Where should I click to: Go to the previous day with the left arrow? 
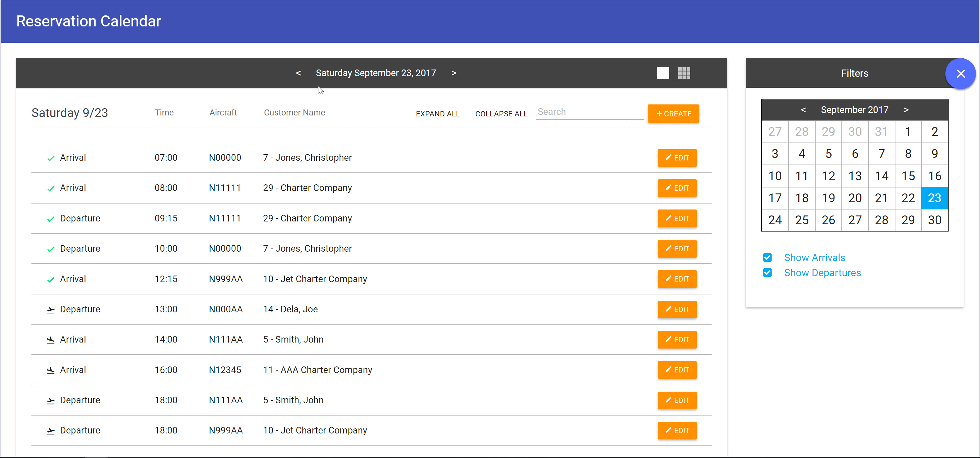click(x=298, y=73)
